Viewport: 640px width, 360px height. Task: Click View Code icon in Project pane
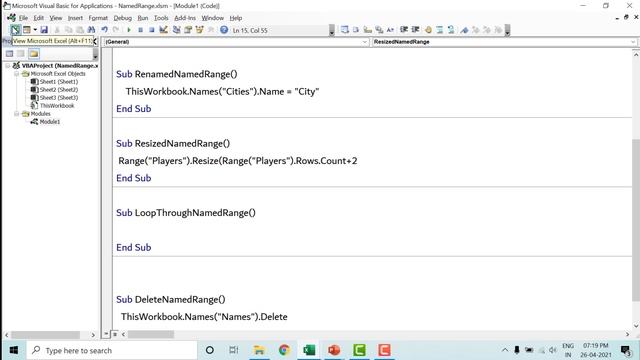pyautogui.click(x=9, y=53)
